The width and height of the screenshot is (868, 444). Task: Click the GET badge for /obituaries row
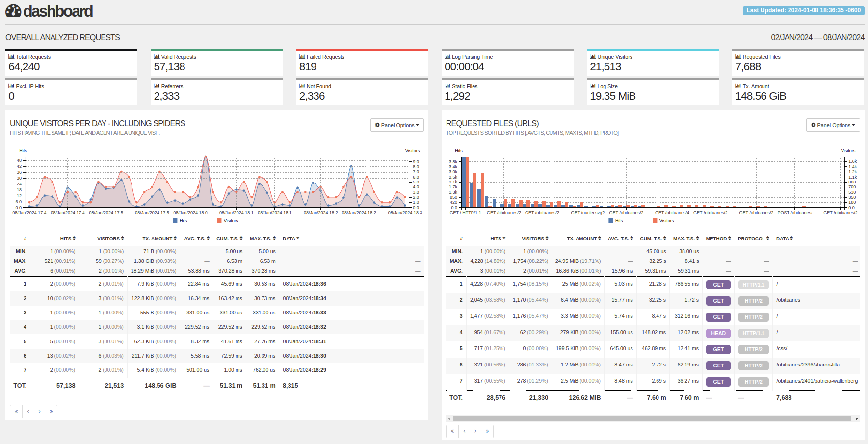point(718,301)
